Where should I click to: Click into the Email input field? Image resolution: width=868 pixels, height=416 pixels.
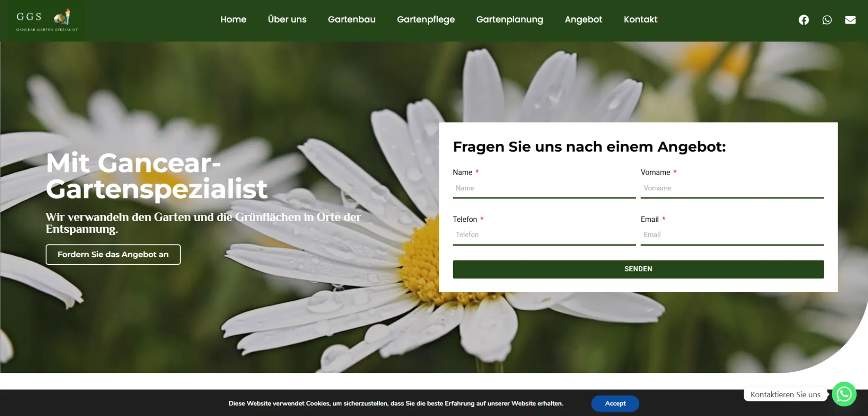[x=732, y=235]
